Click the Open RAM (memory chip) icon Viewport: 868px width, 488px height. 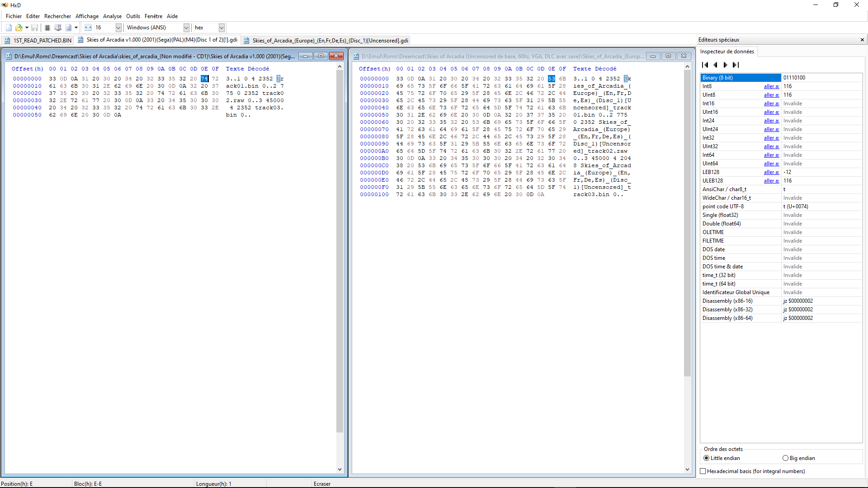(47, 28)
